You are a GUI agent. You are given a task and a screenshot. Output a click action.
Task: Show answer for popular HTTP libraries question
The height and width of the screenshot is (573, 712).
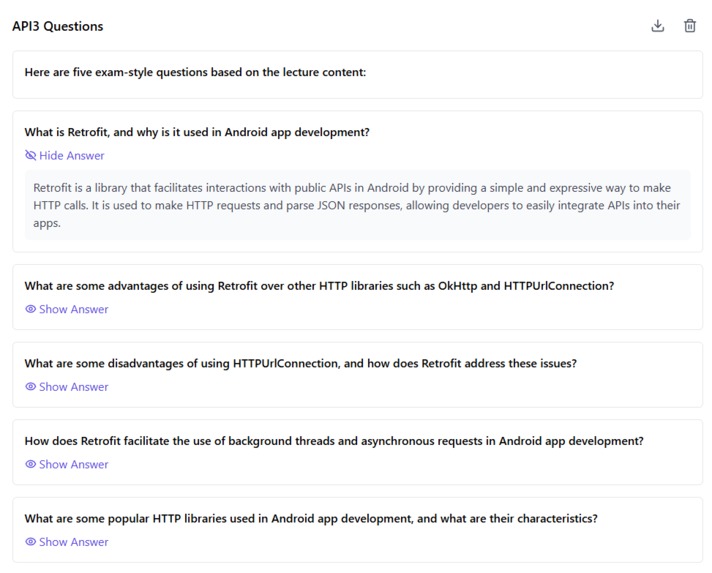coord(73,542)
